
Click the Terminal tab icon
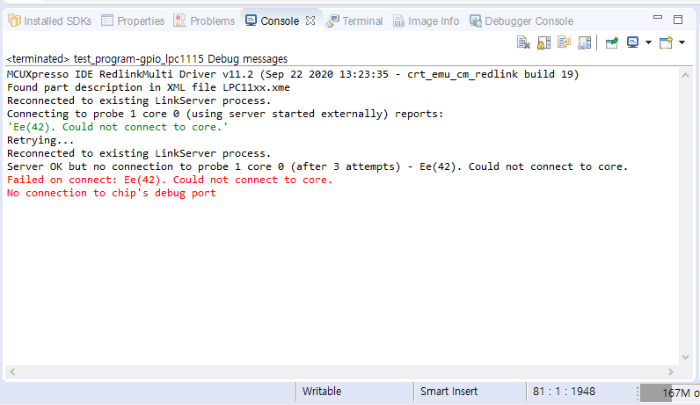point(332,21)
